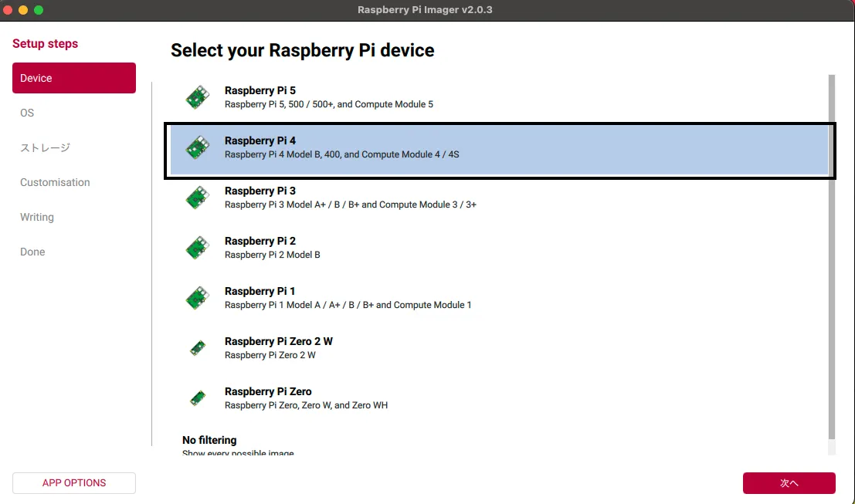Click the Raspberry Pi Zero board icon
855x504 pixels.
pos(198,398)
